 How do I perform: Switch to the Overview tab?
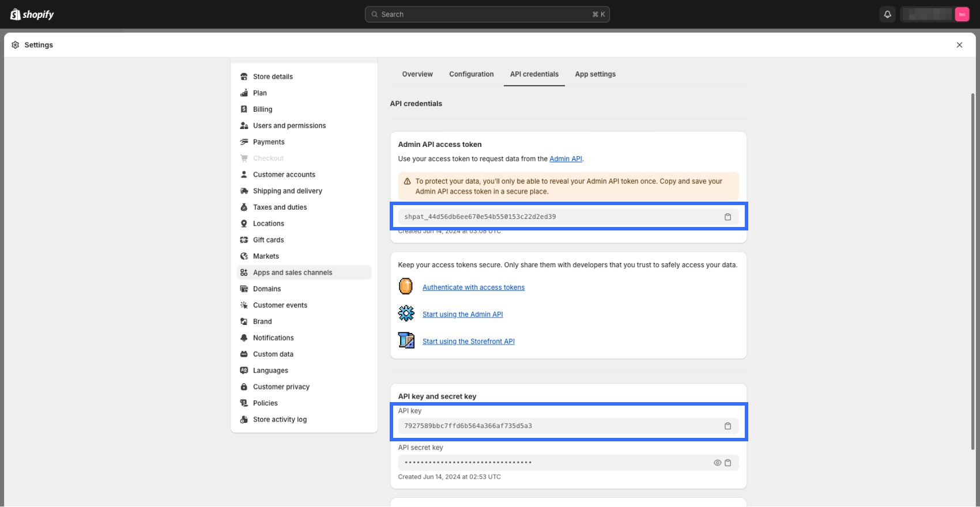[x=417, y=74]
